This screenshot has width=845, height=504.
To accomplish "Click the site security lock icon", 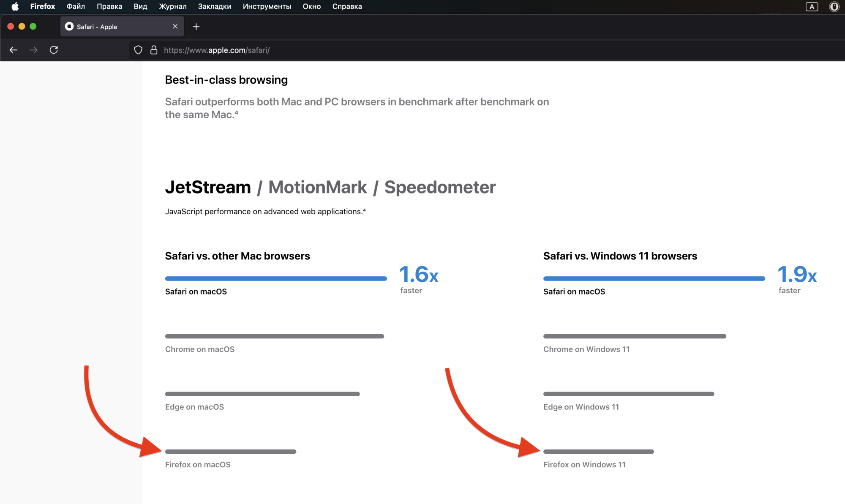I will (x=154, y=50).
